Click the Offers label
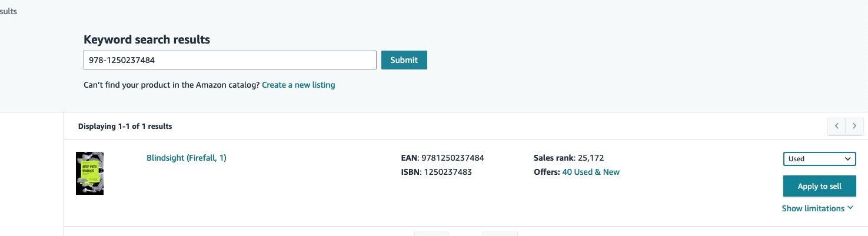This screenshot has width=868, height=236. point(547,172)
